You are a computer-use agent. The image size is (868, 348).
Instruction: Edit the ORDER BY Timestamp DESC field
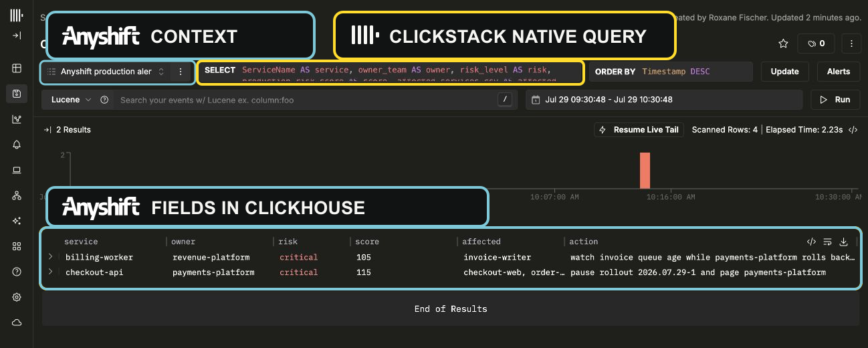point(671,72)
